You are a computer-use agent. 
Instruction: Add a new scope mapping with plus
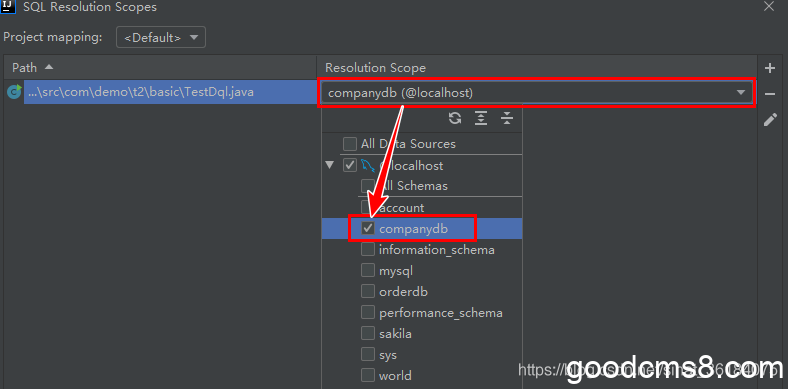click(770, 68)
